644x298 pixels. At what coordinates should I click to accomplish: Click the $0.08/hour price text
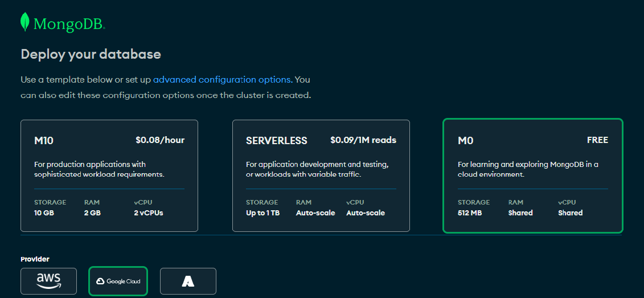pos(160,140)
